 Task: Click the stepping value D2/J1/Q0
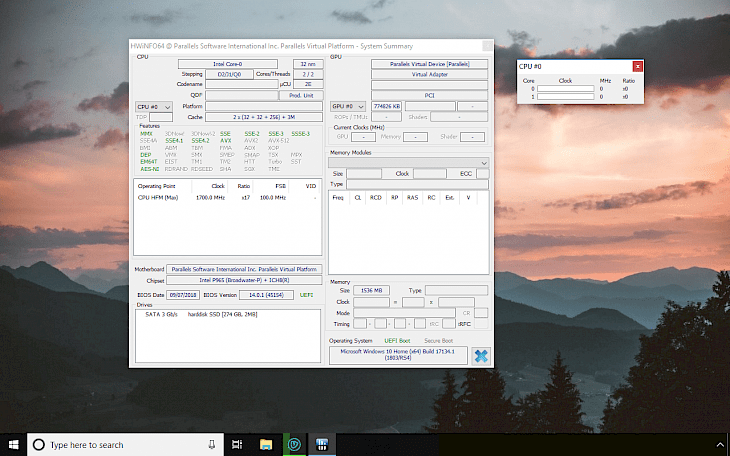pyautogui.click(x=230, y=75)
